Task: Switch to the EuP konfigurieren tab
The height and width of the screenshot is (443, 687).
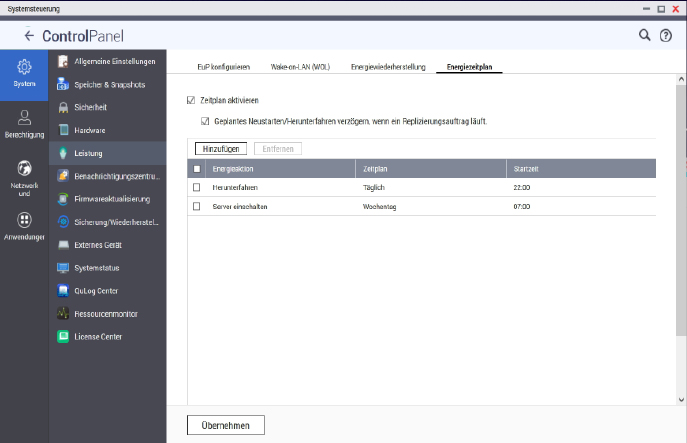Action: point(223,67)
